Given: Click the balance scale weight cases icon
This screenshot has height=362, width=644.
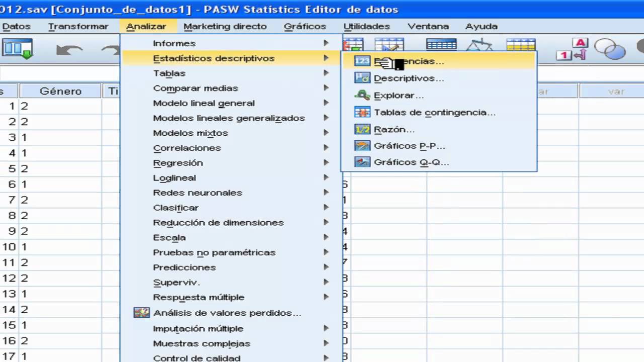Looking at the screenshot, I should click(x=479, y=45).
